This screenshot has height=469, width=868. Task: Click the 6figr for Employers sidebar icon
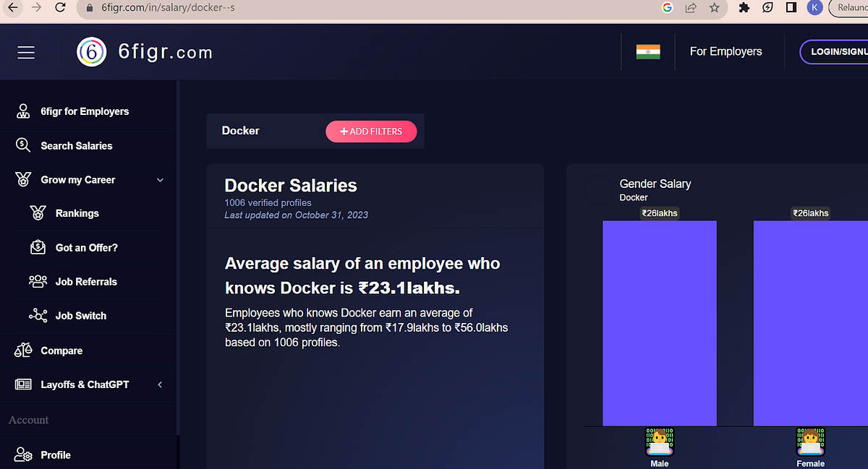coord(23,111)
